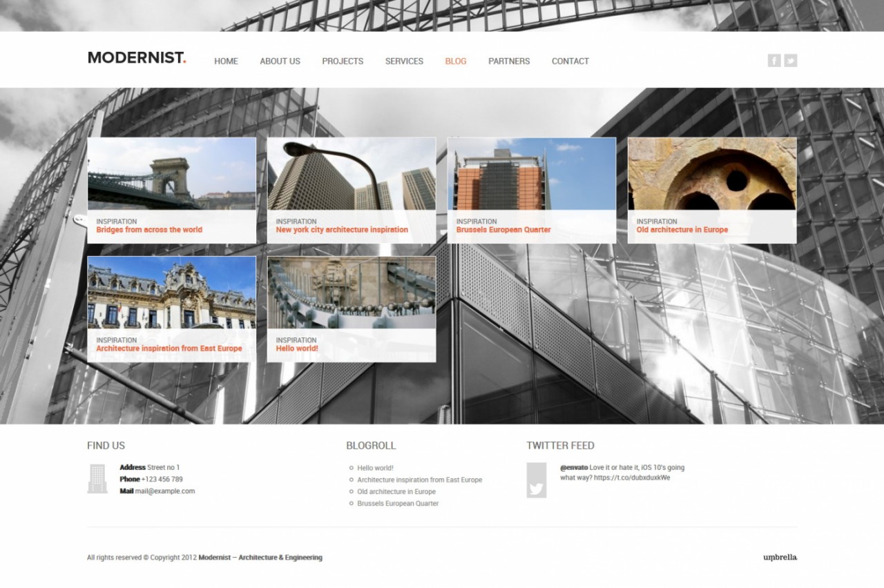The height and width of the screenshot is (588, 884).
Task: Open the https://t.co/dubxduxkWe tweet link
Action: pyautogui.click(x=632, y=478)
